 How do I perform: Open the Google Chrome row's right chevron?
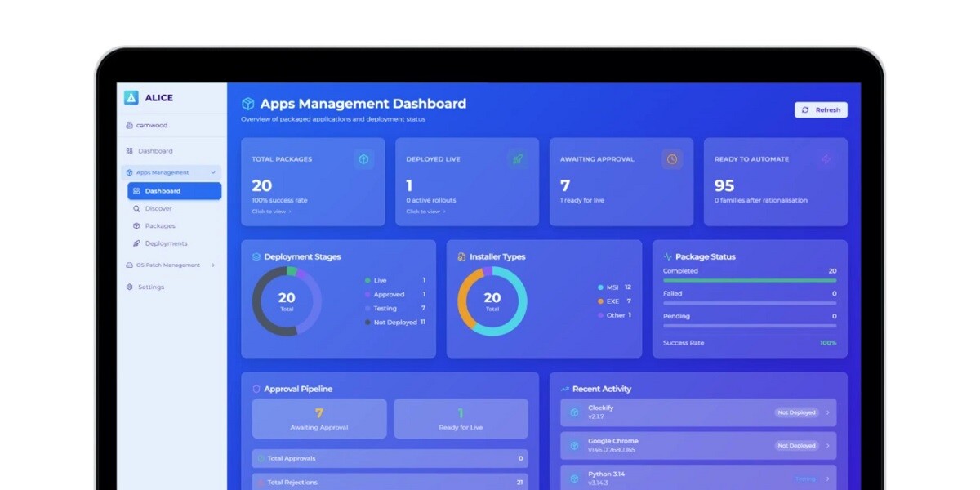click(827, 445)
